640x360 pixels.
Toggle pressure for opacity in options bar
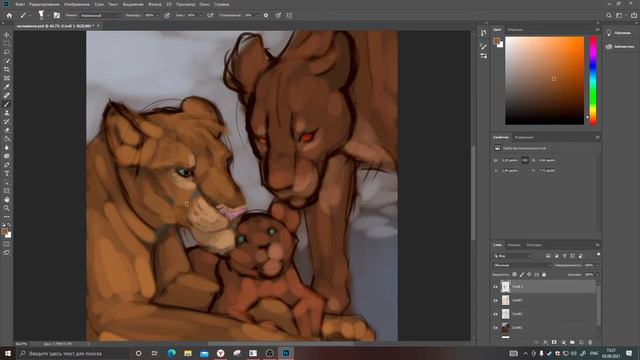[167, 15]
